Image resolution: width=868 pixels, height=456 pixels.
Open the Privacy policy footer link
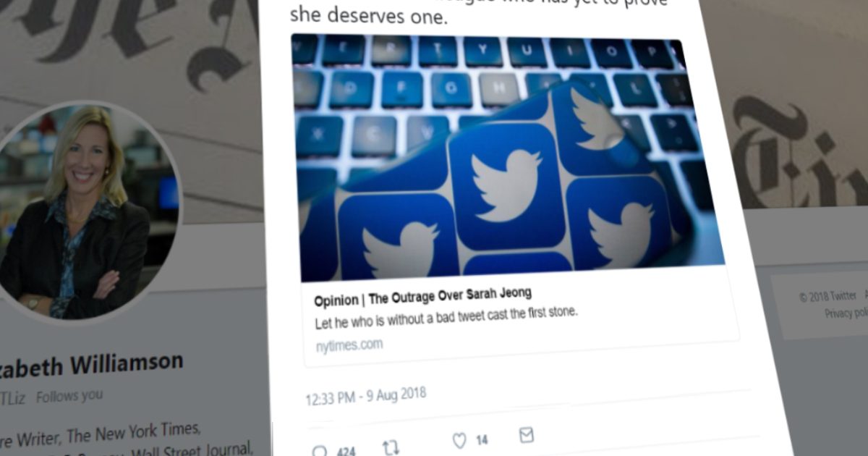[846, 313]
